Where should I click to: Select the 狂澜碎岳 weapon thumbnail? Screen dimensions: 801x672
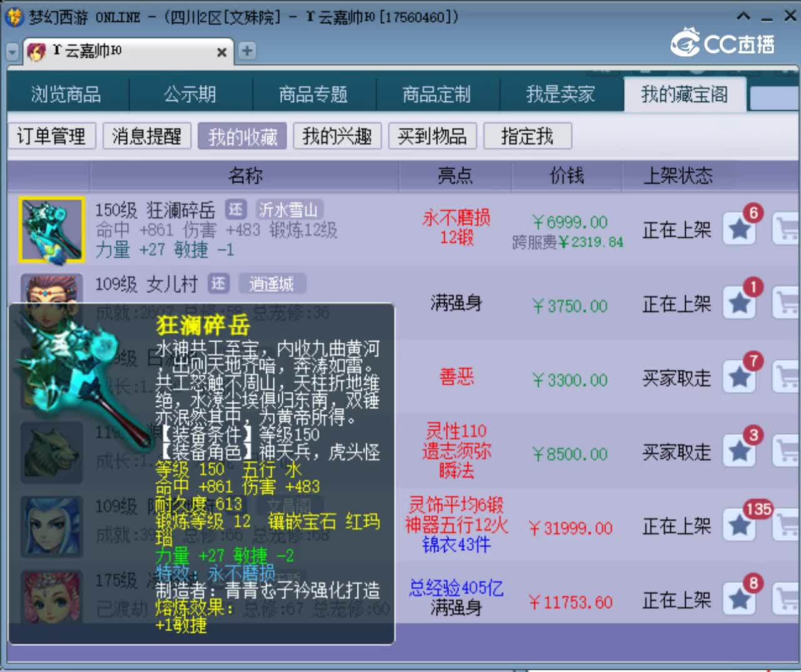tap(51, 230)
